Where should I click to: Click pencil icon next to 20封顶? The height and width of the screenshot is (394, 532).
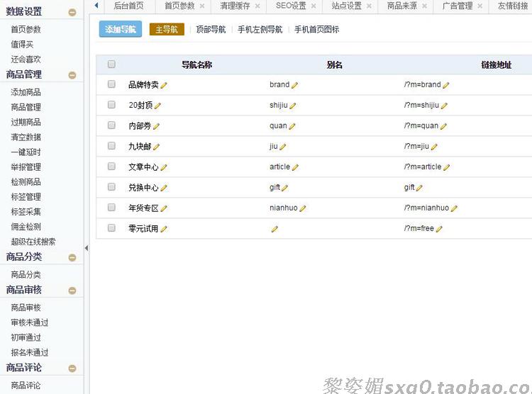pos(157,106)
